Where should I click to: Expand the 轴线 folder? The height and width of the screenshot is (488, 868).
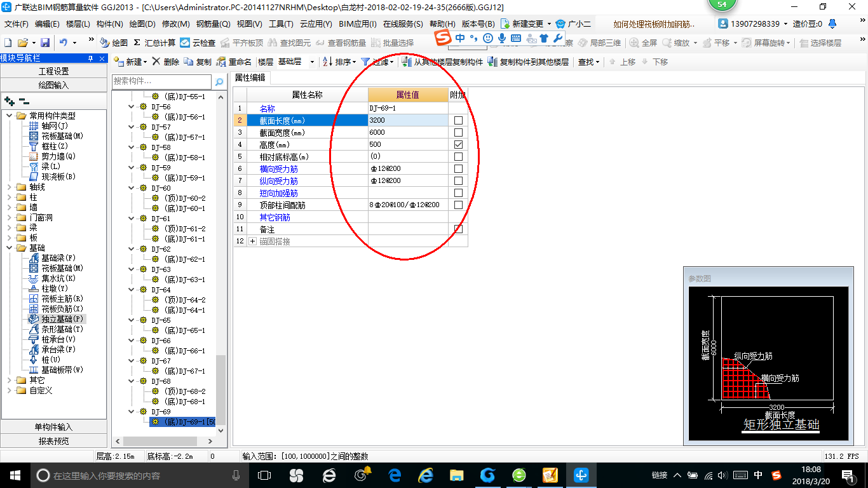(x=10, y=187)
